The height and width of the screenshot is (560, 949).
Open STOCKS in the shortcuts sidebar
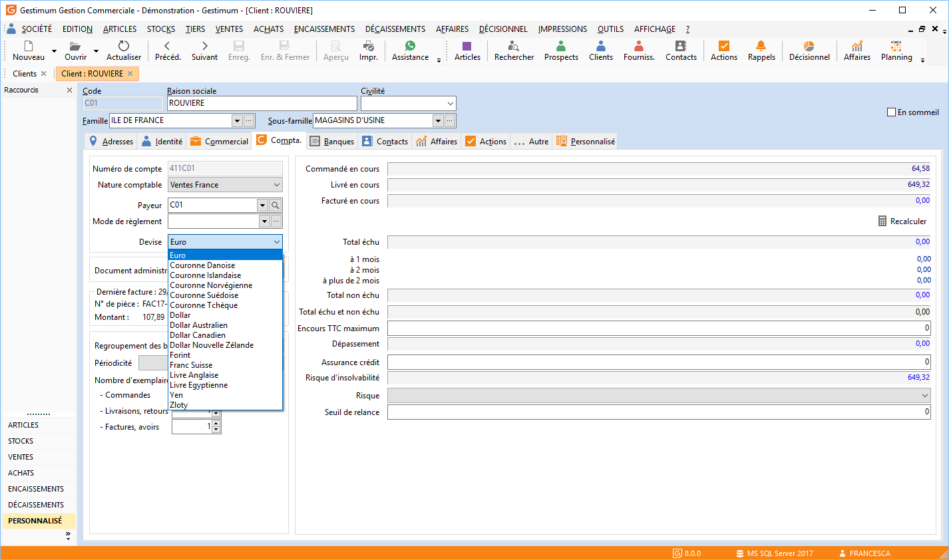tap(21, 441)
